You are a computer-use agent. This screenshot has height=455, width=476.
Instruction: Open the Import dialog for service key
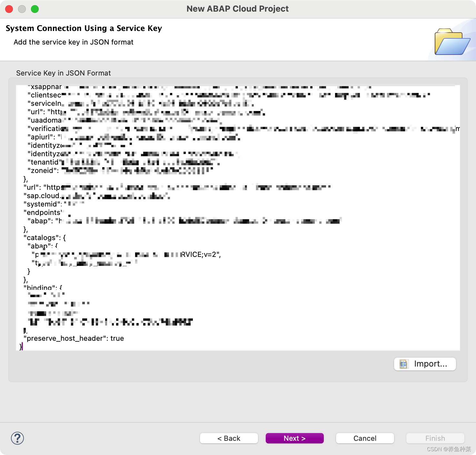[425, 364]
